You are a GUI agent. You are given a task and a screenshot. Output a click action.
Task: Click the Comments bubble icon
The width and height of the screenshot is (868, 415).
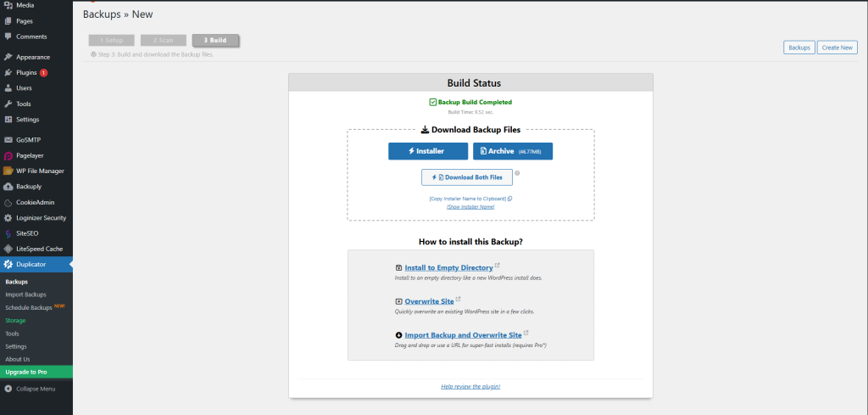pos(8,36)
